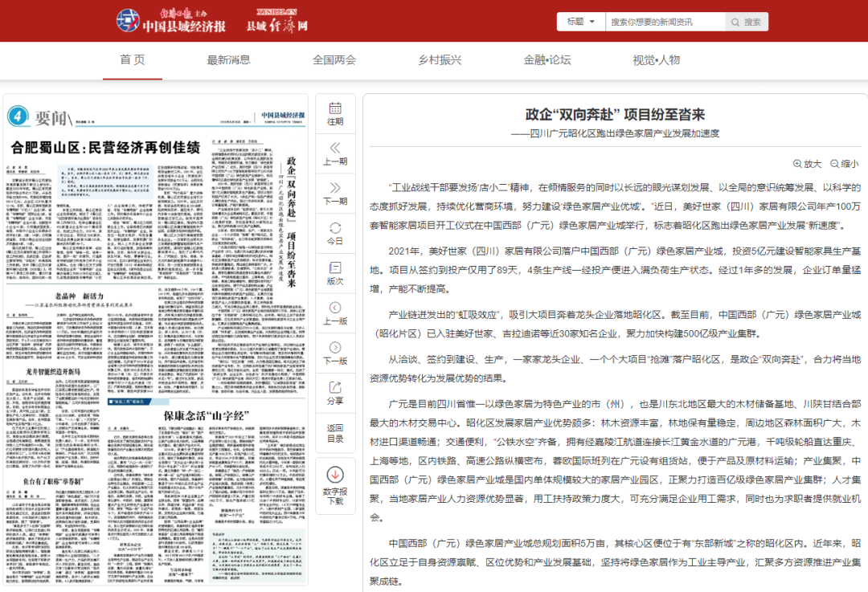Open article 保康念活"山字经" on newspaper page

[207, 415]
